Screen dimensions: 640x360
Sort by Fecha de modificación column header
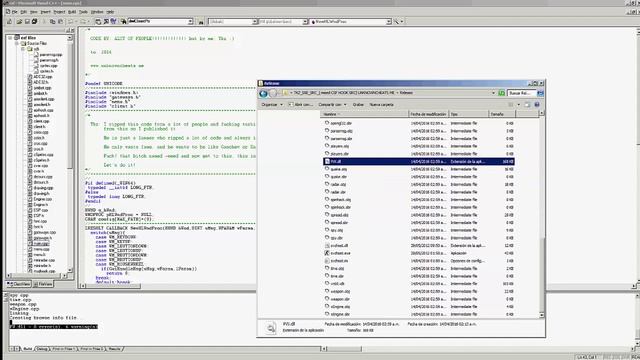click(x=428, y=114)
